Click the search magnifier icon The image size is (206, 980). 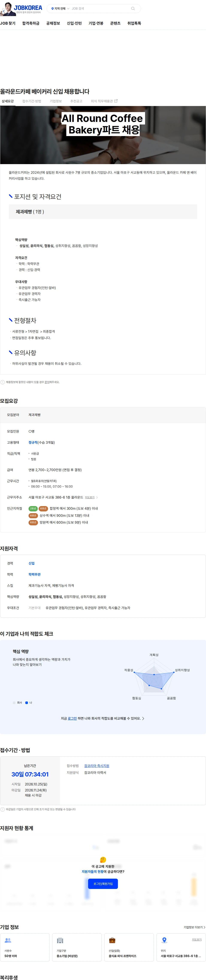pyautogui.click(x=133, y=8)
